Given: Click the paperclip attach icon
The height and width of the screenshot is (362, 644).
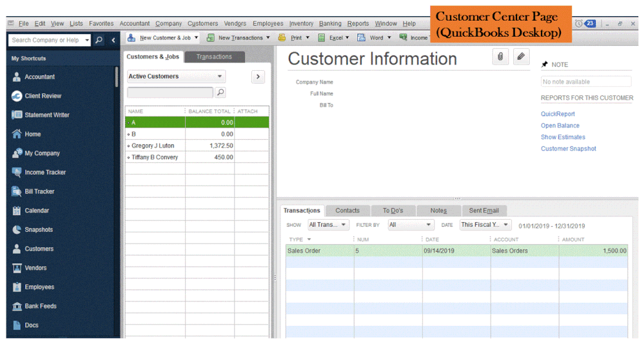Looking at the screenshot, I should 500,57.
